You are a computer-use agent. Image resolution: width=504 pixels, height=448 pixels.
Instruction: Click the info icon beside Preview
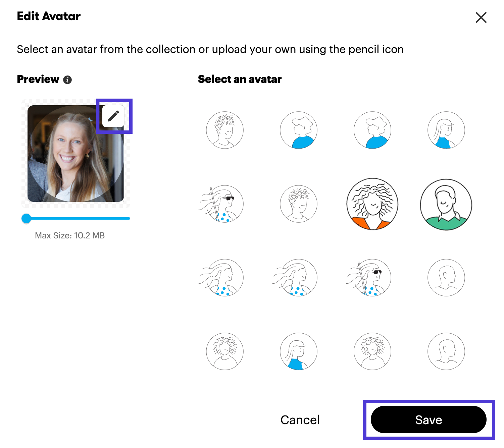coord(67,80)
